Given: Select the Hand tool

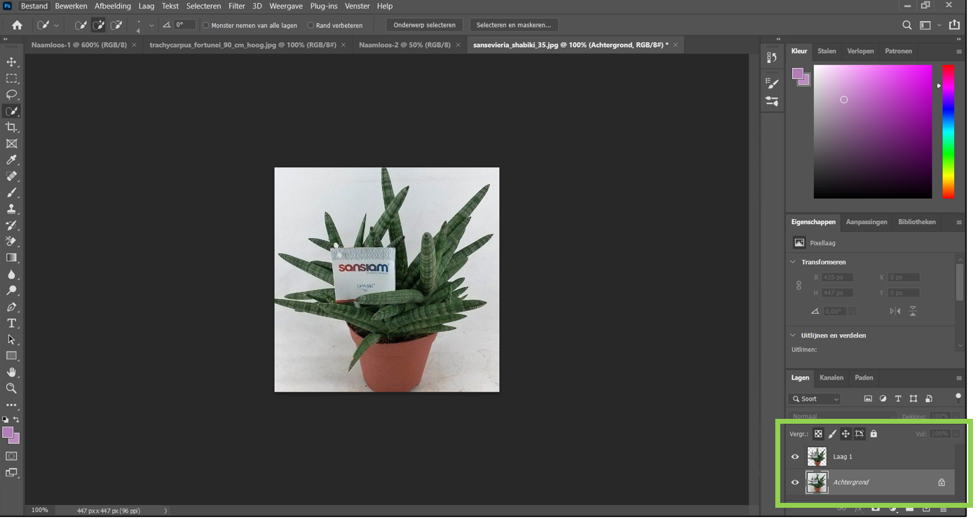Looking at the screenshot, I should [12, 373].
